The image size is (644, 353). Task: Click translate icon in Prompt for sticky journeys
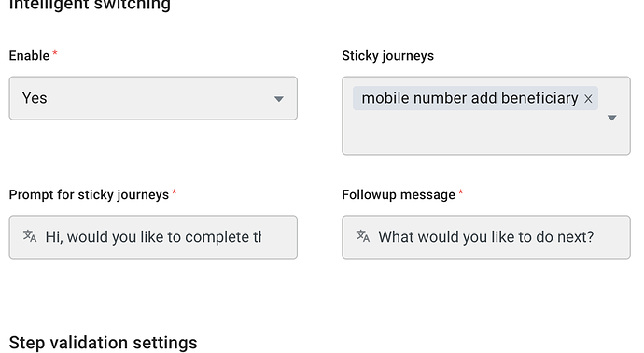click(x=30, y=236)
